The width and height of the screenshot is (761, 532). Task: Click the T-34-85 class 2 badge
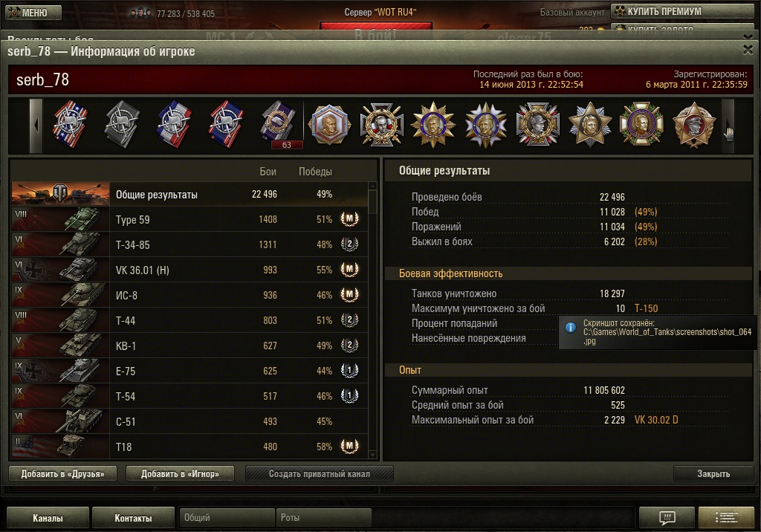click(349, 244)
